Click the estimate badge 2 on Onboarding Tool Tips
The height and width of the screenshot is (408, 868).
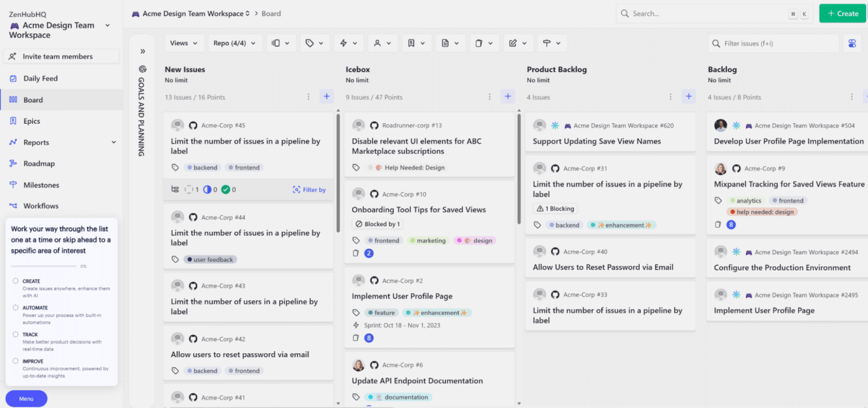pos(369,253)
